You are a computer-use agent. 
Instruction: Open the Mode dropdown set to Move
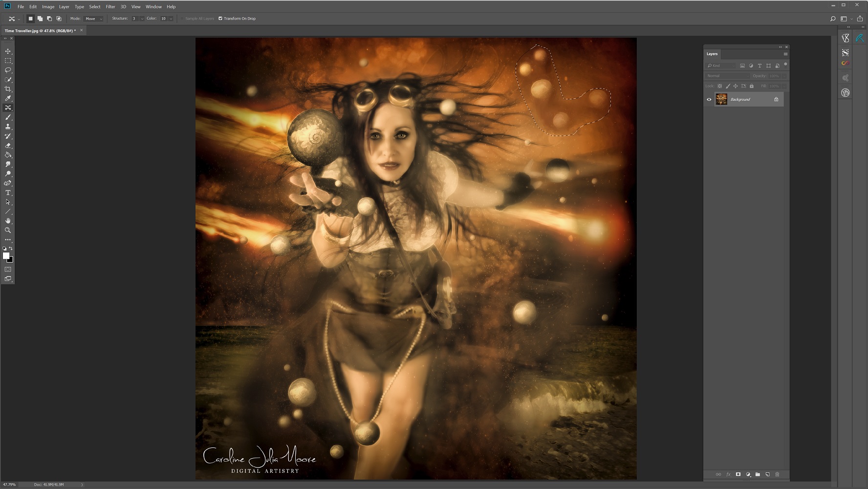94,19
